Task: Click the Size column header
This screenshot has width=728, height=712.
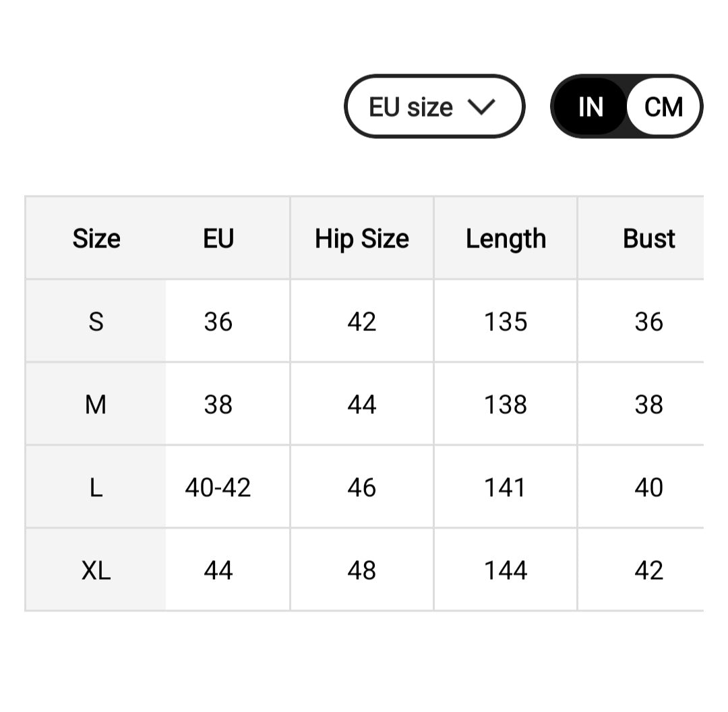Action: point(96,239)
